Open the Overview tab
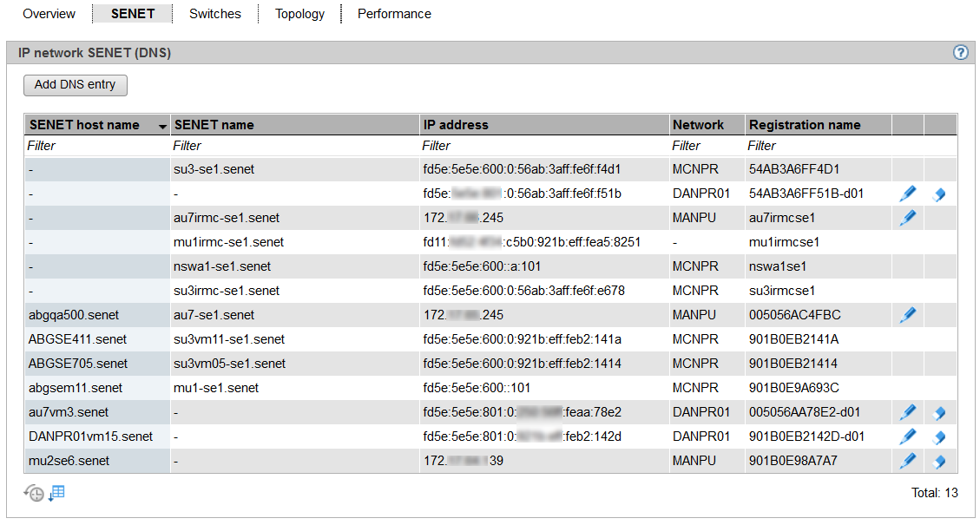 pyautogui.click(x=49, y=14)
